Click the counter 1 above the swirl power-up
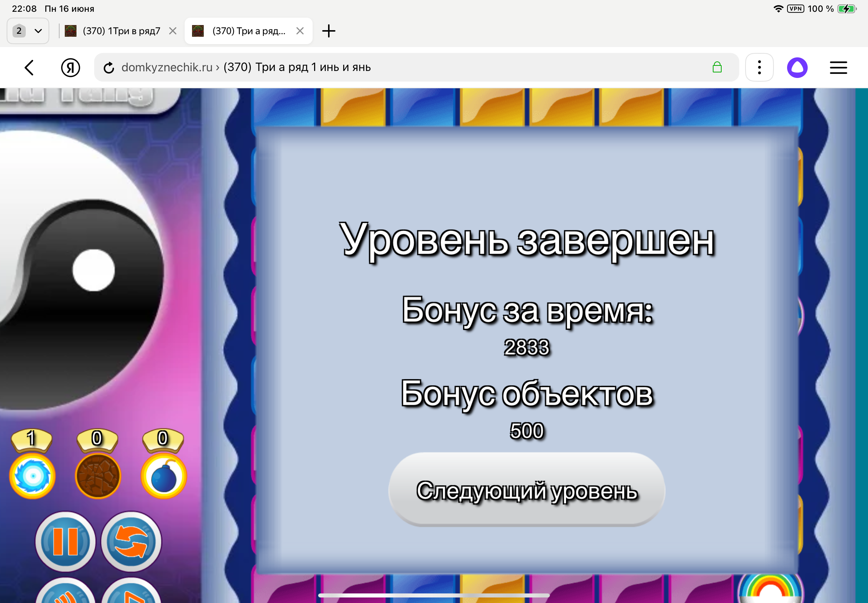This screenshot has width=868, height=603. [x=32, y=439]
